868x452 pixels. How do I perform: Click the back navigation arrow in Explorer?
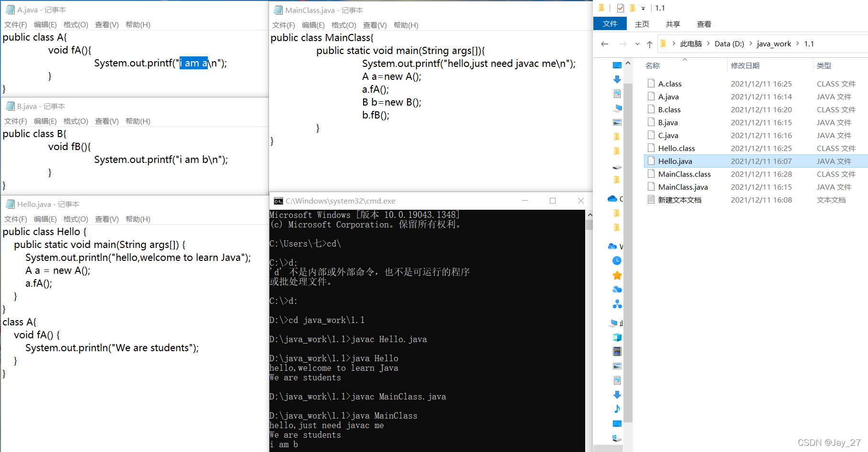604,43
